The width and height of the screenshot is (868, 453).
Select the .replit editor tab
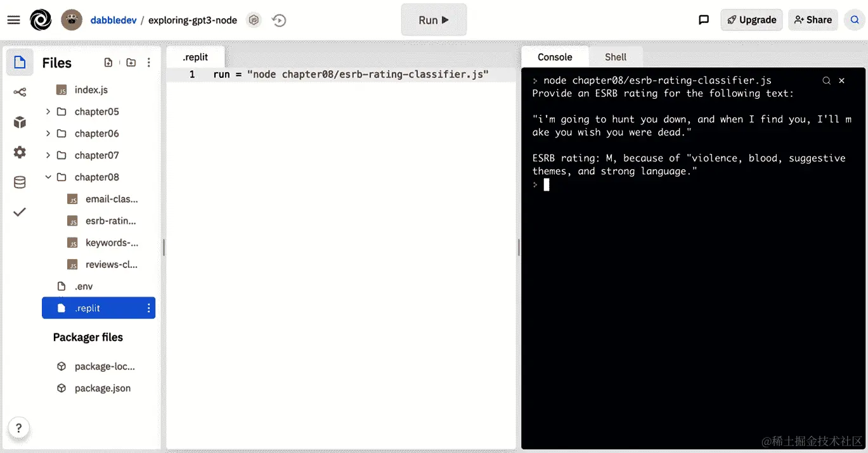coord(195,56)
